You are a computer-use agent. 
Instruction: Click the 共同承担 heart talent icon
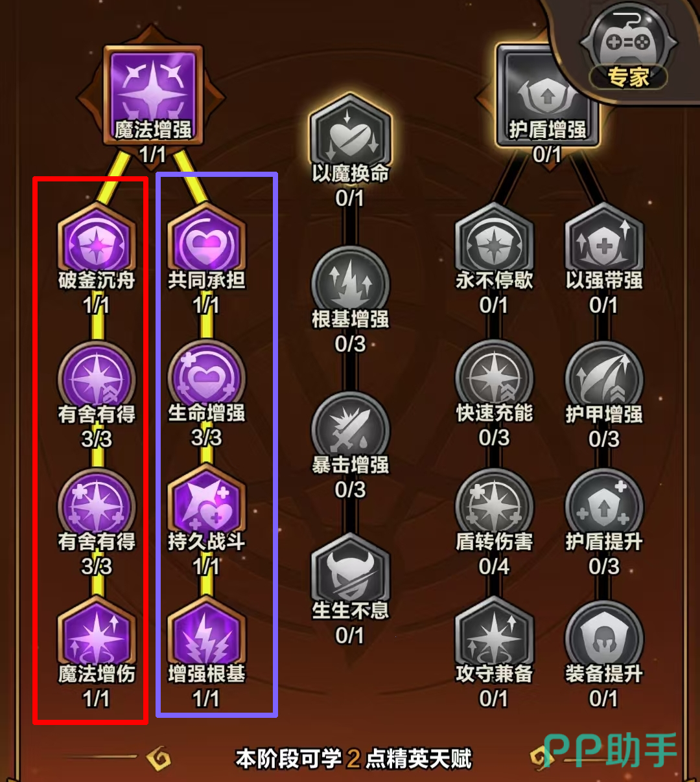pyautogui.click(x=206, y=241)
